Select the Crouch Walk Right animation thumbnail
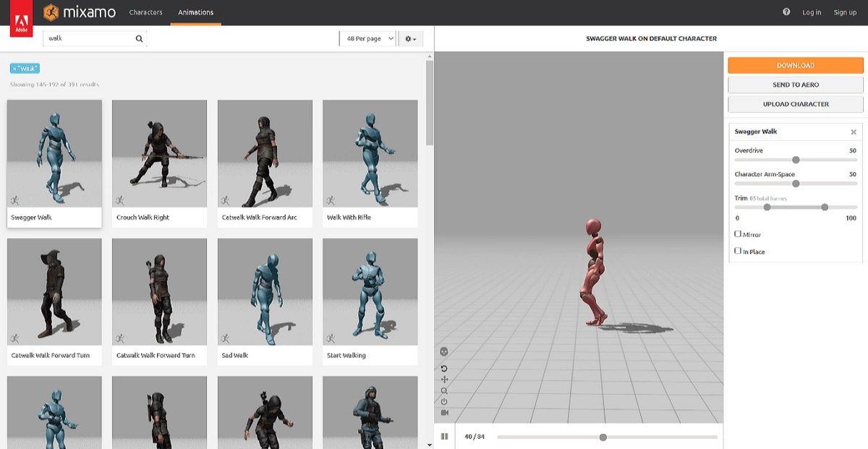This screenshot has height=449, width=868. [x=159, y=153]
